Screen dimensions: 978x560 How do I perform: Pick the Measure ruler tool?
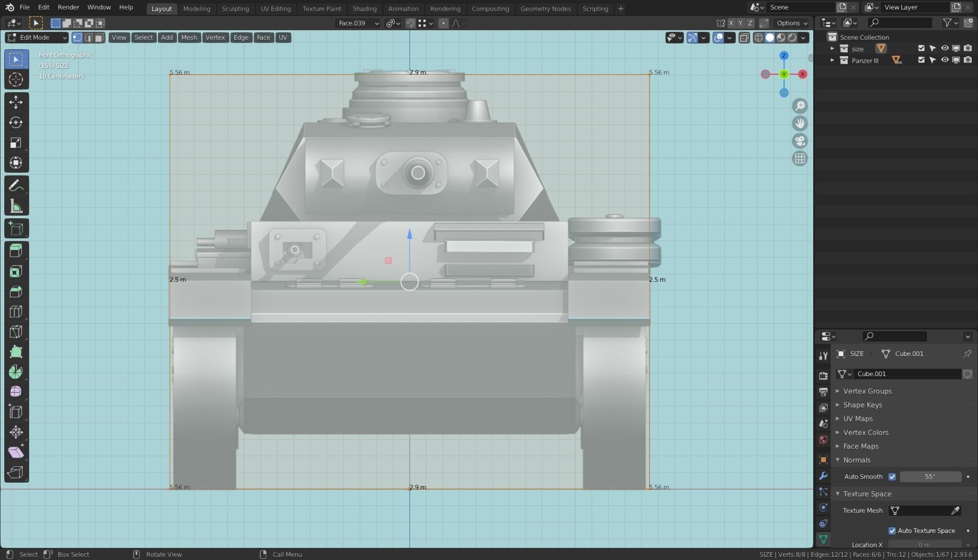click(16, 206)
